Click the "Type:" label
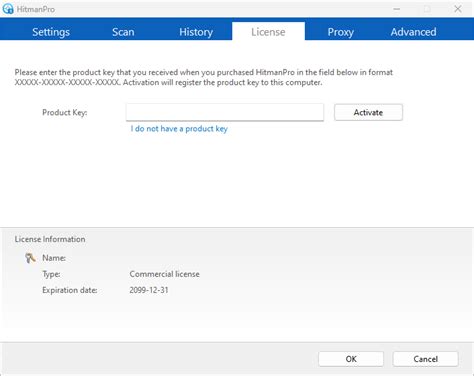Viewport: 474px width, 376px height. [51, 274]
